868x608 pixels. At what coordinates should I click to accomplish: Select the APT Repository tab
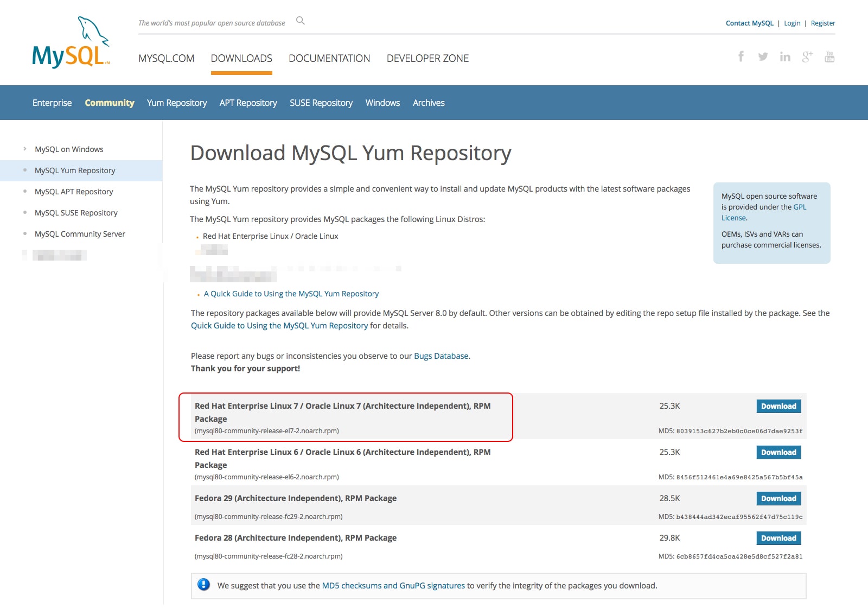248,103
